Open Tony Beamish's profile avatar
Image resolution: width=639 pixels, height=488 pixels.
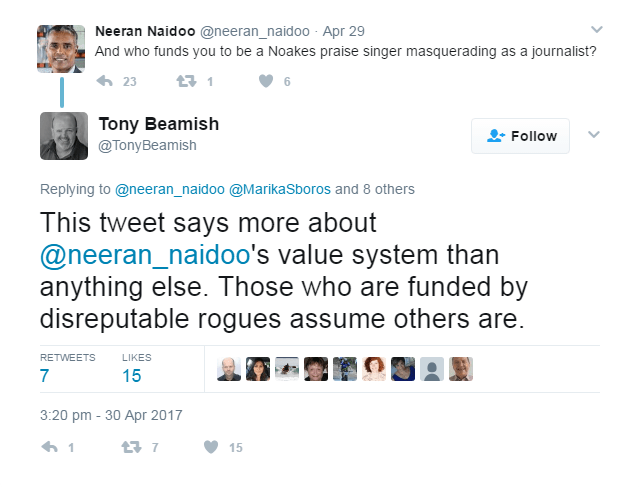tap(64, 136)
